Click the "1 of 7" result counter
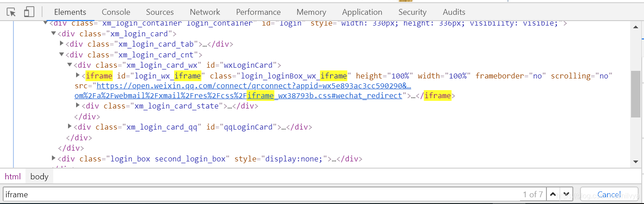The image size is (644, 204). (533, 195)
